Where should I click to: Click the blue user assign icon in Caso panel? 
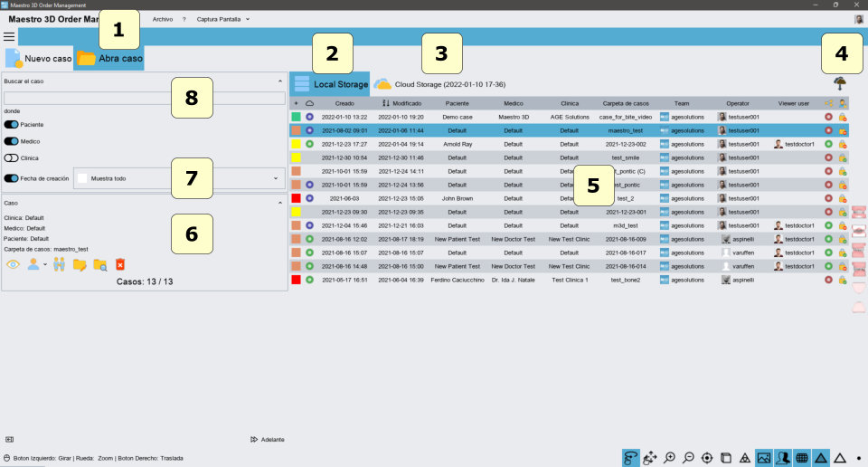coord(33,264)
